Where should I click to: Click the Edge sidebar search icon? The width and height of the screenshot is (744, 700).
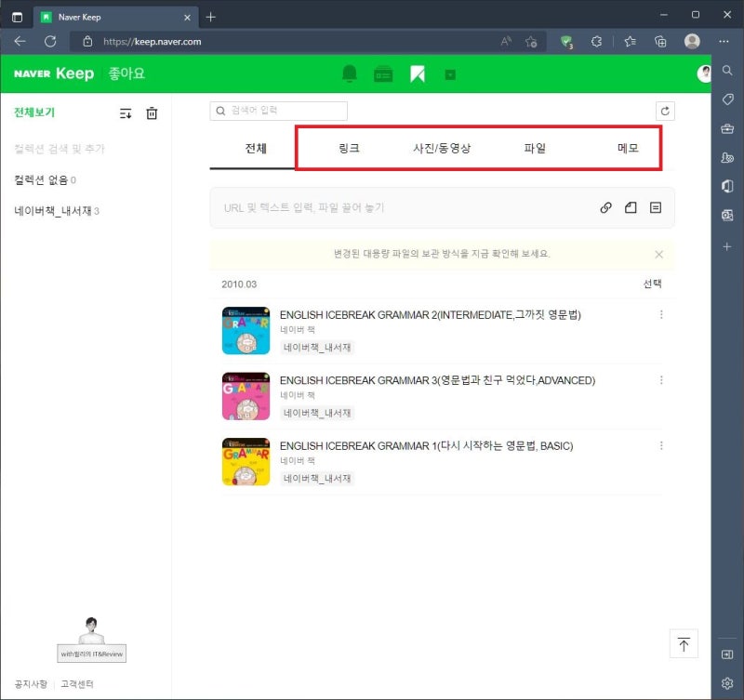(727, 71)
